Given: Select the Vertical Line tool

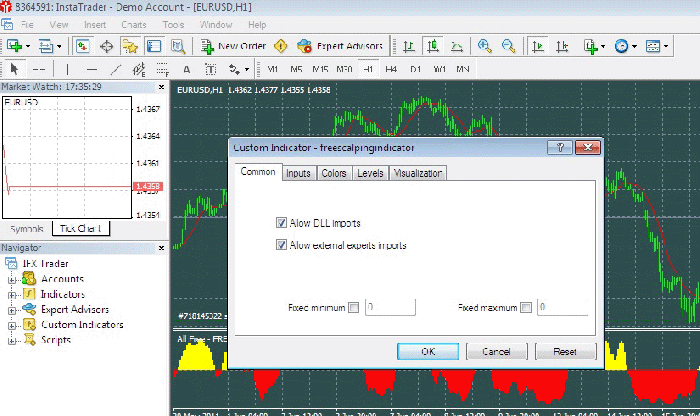Looking at the screenshot, I should (67, 69).
